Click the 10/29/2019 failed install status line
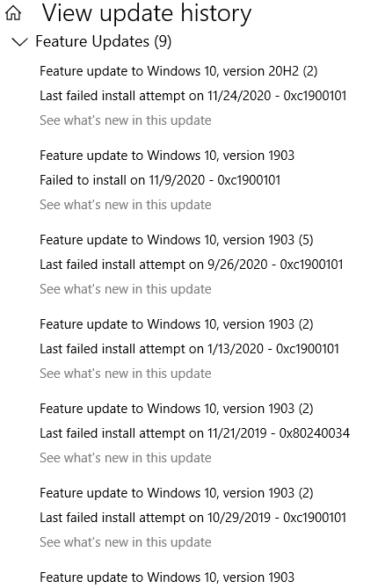This screenshot has height=588, width=385. (193, 518)
